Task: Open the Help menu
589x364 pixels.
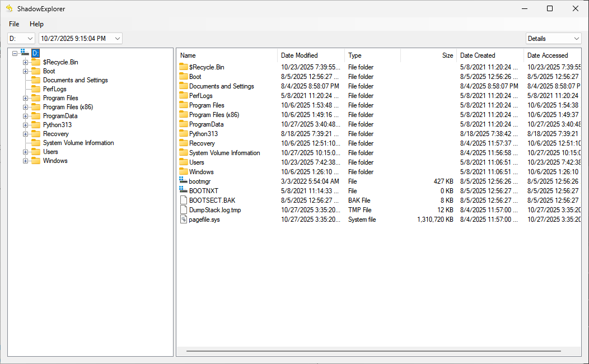Action: point(36,24)
